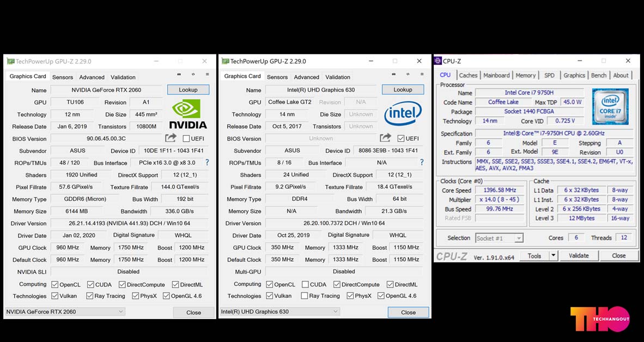Toggle DirectML checkbox in Intel GPU-Z window
This screenshot has height=342, width=644.
pos(390,284)
